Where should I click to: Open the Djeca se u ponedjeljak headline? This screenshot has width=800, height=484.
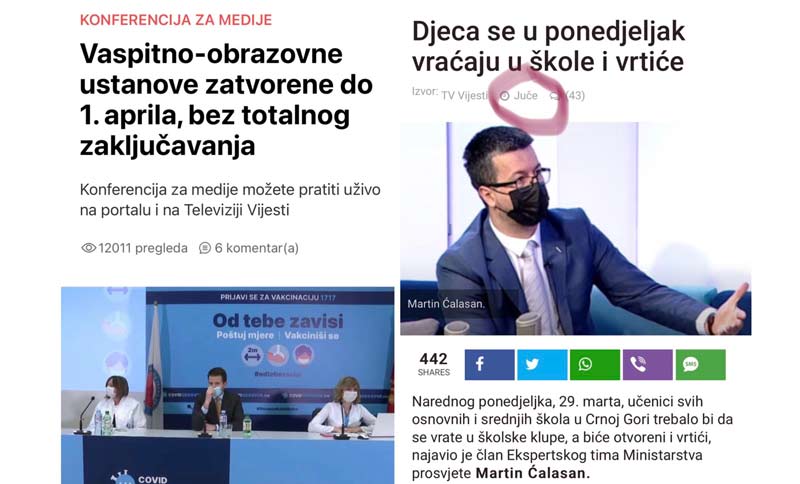tap(548, 46)
